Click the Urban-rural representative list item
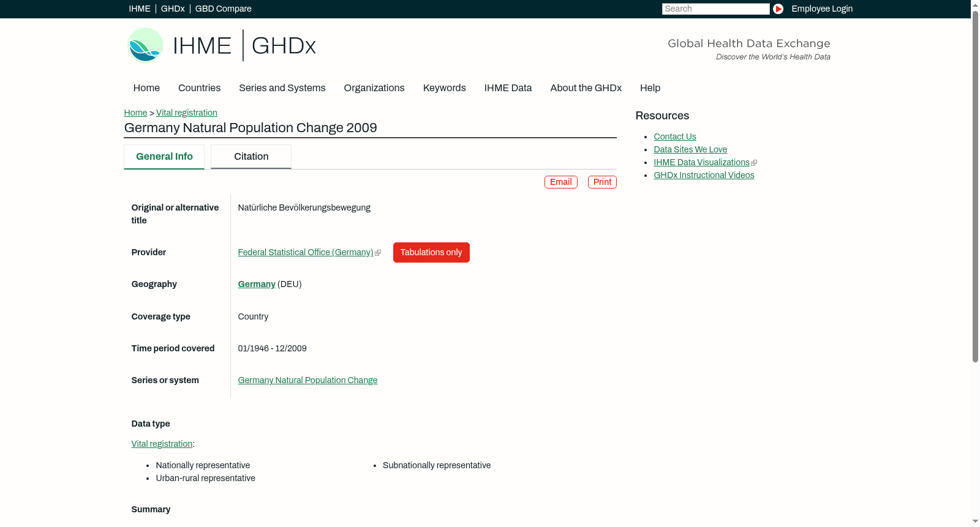980x527 pixels. (206, 478)
